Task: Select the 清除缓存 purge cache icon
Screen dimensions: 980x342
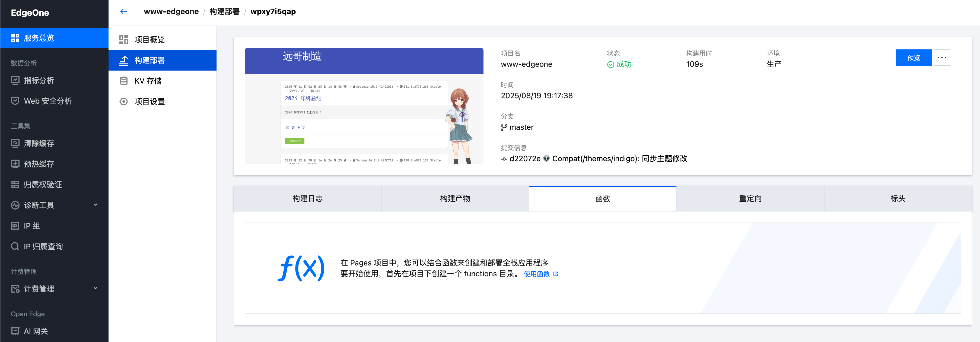Action: click(15, 143)
